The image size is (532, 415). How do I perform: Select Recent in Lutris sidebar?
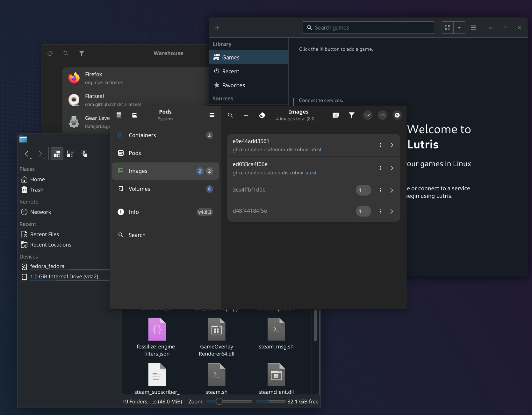click(x=249, y=71)
